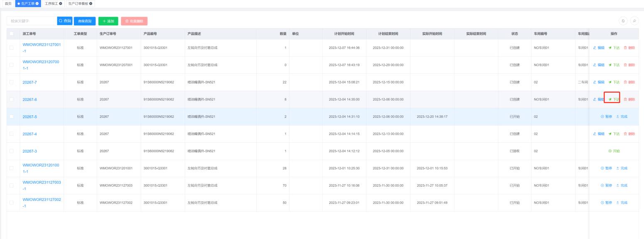Switch to the 首页 tab
The image size is (644, 239).
click(8, 3)
